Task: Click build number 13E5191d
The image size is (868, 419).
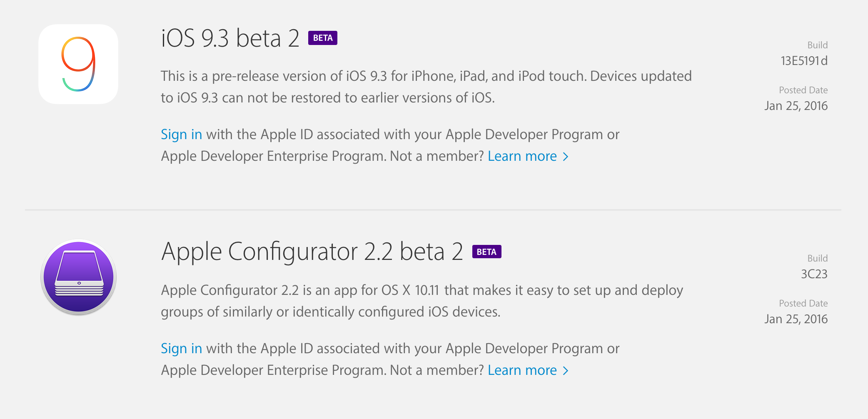Action: coord(804,61)
